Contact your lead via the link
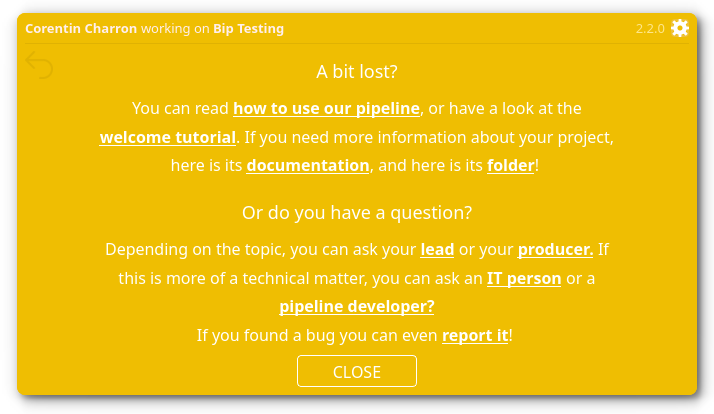Screen dimensions: 714x414 tap(437, 249)
